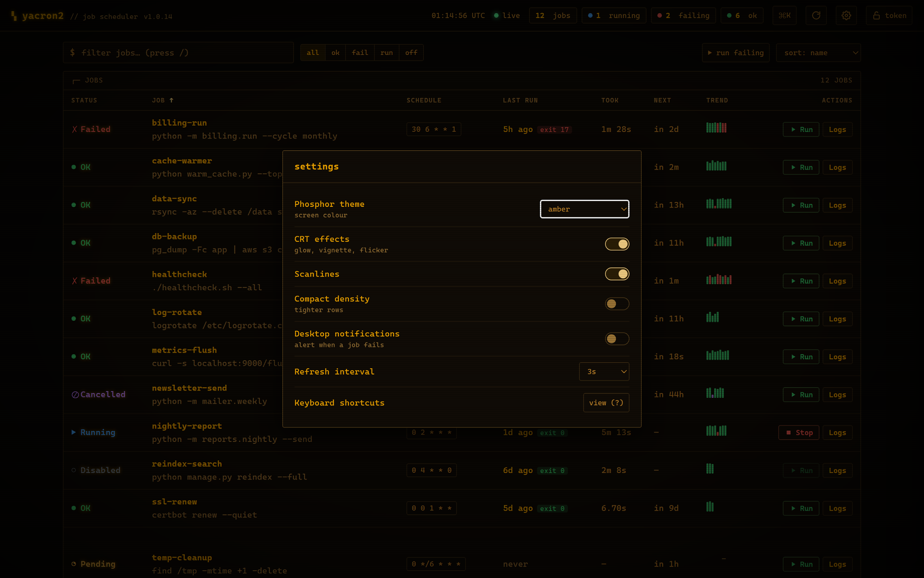Run the data-sync job
This screenshot has width=924, height=578.
click(801, 205)
